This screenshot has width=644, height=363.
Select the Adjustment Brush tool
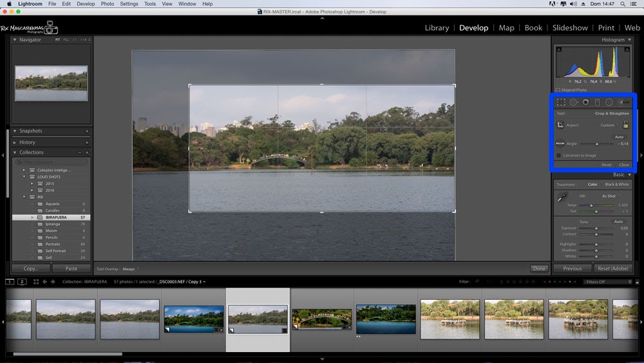tap(623, 102)
